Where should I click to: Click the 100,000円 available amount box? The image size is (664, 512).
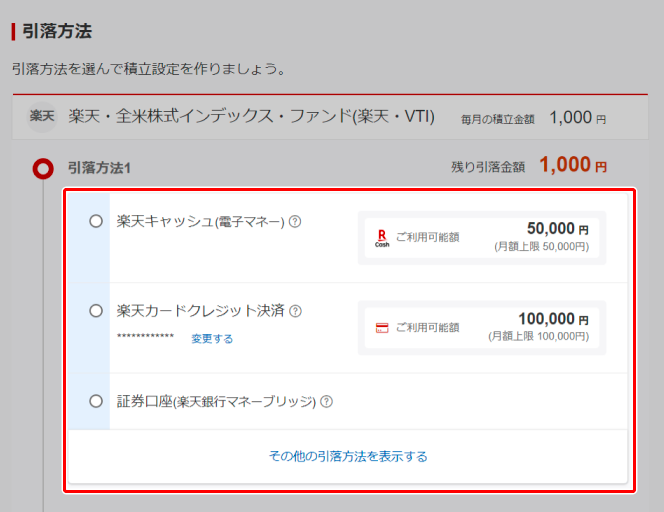coord(481,327)
